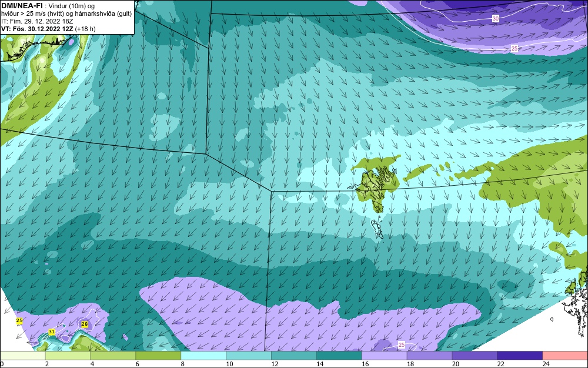588x368 pixels.
Task: Click the yellow gust label 31
Action: pos(51,332)
